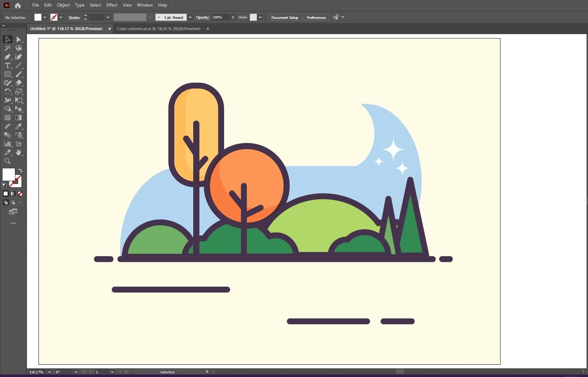Screen dimensions: 588x377
Task: Activate the Scale tool
Action: [x=19, y=91]
